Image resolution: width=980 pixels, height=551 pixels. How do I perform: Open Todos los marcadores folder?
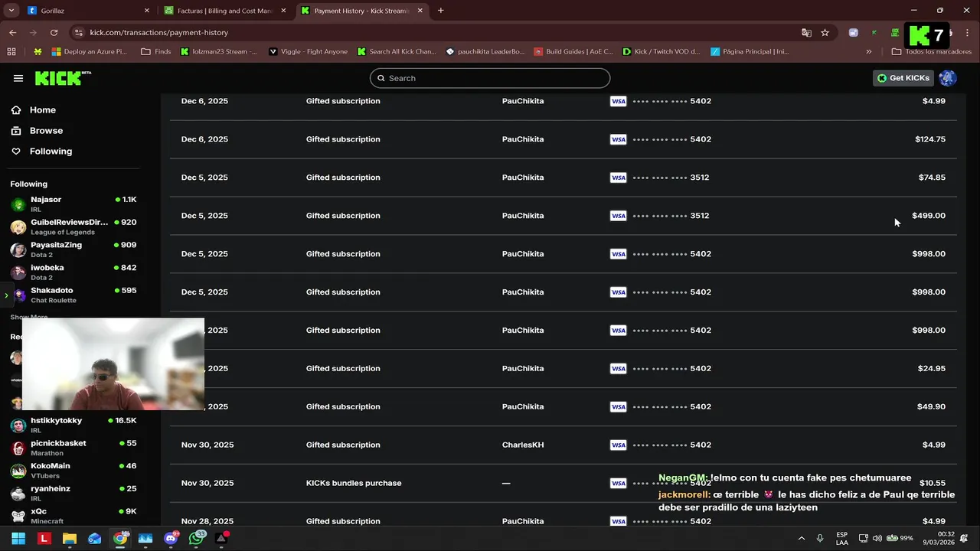(x=931, y=51)
